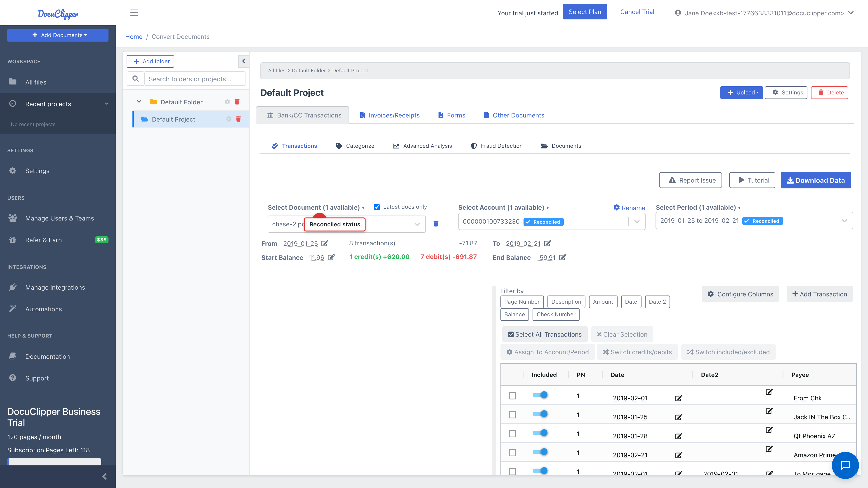Collapse the folder panel with the arrow
This screenshot has width=868, height=488.
pos(243,61)
